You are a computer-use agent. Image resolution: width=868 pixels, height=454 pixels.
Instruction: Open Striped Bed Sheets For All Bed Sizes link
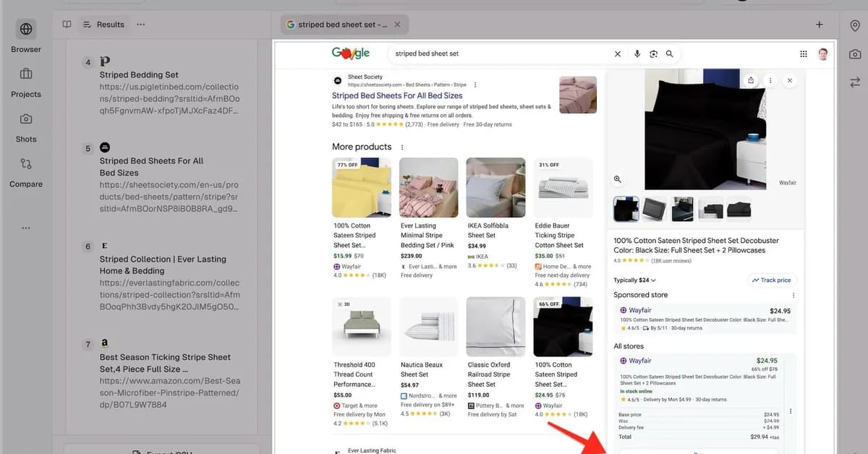(x=397, y=95)
